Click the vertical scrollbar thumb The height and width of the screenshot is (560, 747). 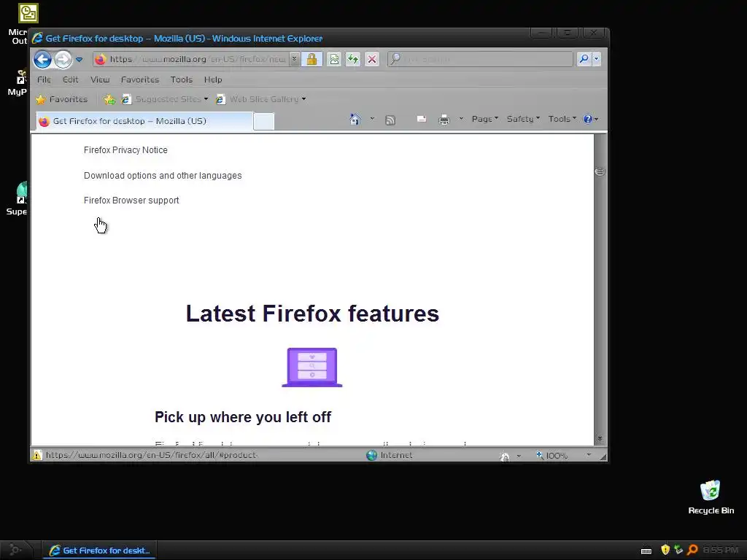(600, 171)
